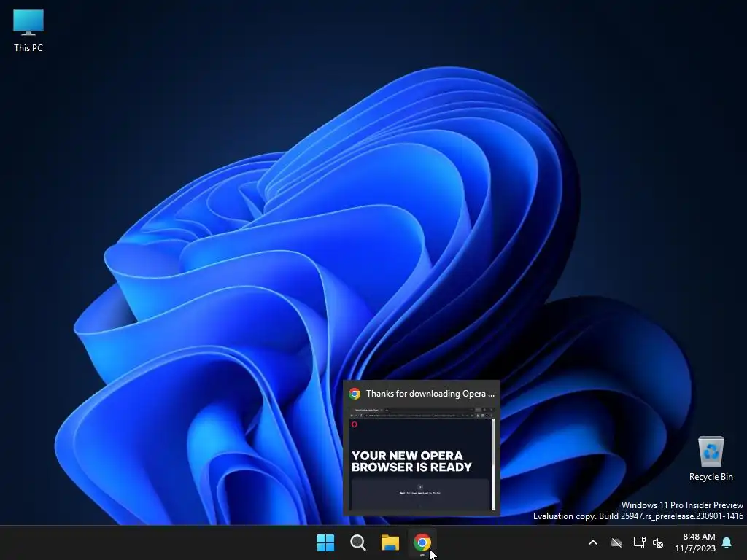Click the Google Chrome taskbar icon
Viewport: 747px width, 560px height.
pyautogui.click(x=422, y=542)
